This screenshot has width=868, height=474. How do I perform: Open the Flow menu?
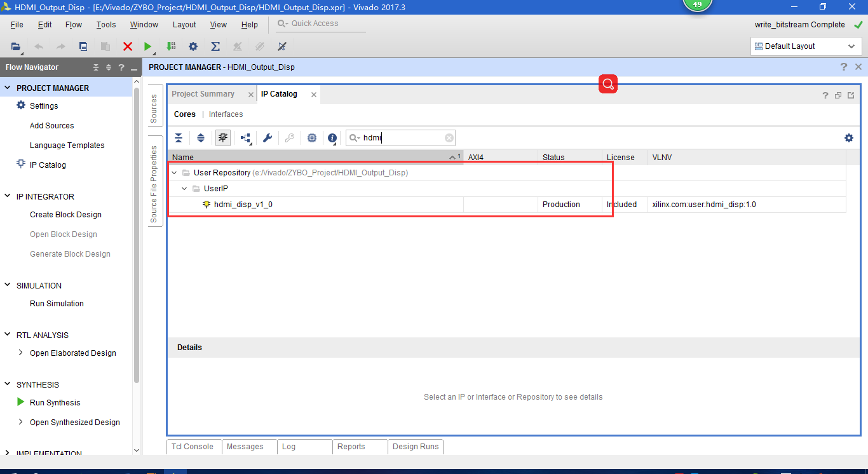(74, 25)
